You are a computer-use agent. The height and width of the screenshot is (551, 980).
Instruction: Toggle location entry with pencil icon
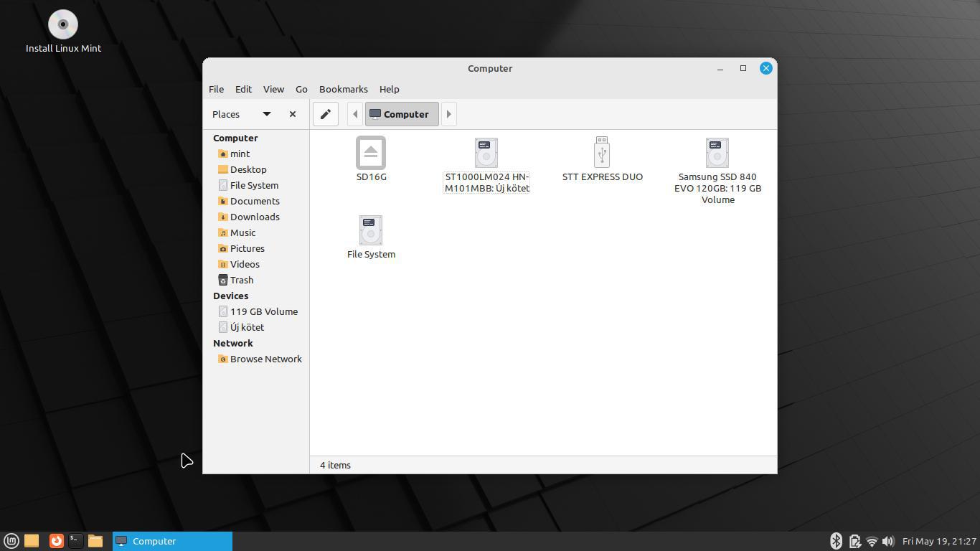pyautogui.click(x=326, y=114)
